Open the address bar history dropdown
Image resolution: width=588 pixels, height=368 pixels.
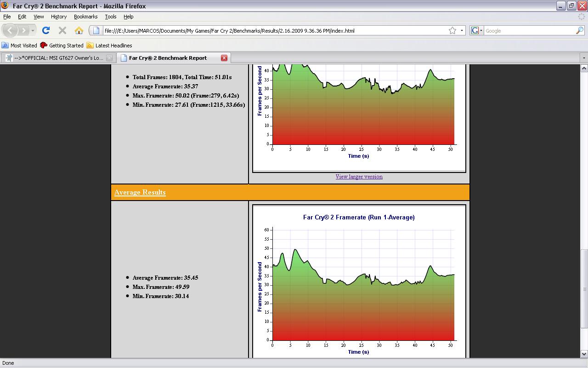(x=462, y=31)
